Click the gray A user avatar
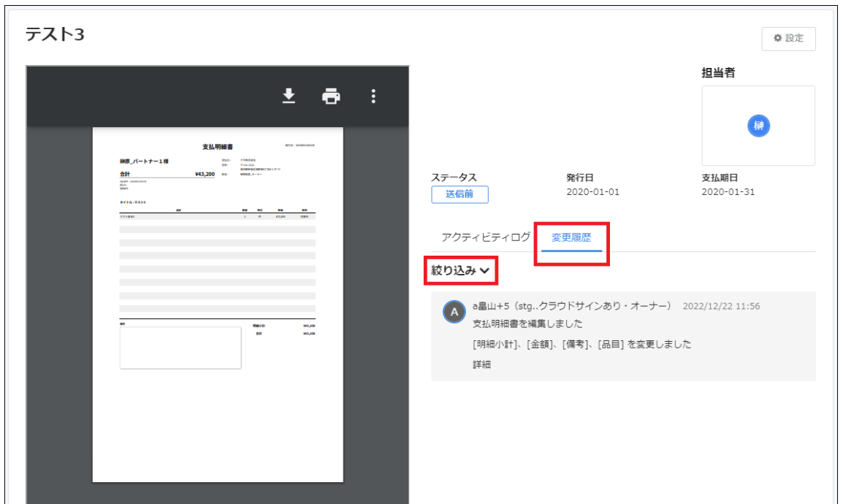Viewport: 843px width, 504px height. point(454,312)
